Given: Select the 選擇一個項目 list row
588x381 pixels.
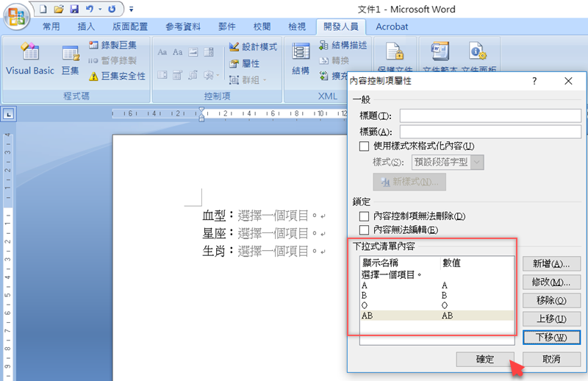Looking at the screenshot, I should (x=437, y=275).
